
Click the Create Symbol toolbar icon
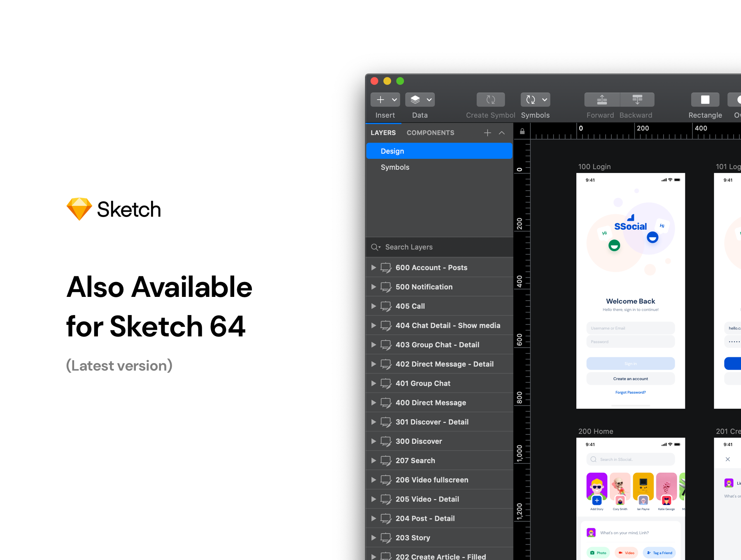coord(490,100)
